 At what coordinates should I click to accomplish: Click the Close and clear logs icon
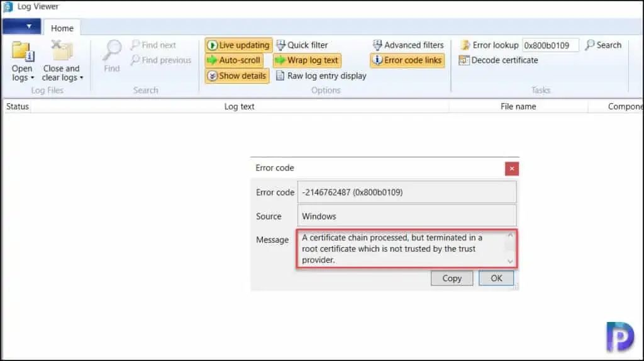click(62, 50)
